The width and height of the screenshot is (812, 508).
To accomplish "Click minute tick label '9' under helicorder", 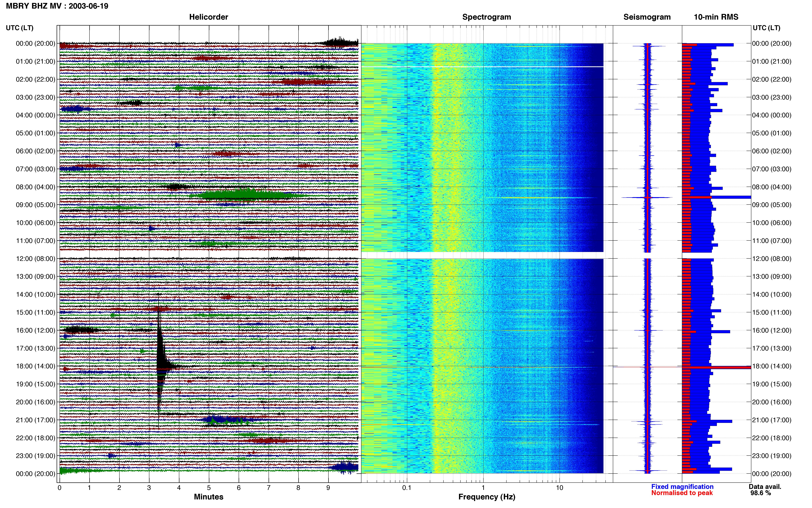I will 328,488.
